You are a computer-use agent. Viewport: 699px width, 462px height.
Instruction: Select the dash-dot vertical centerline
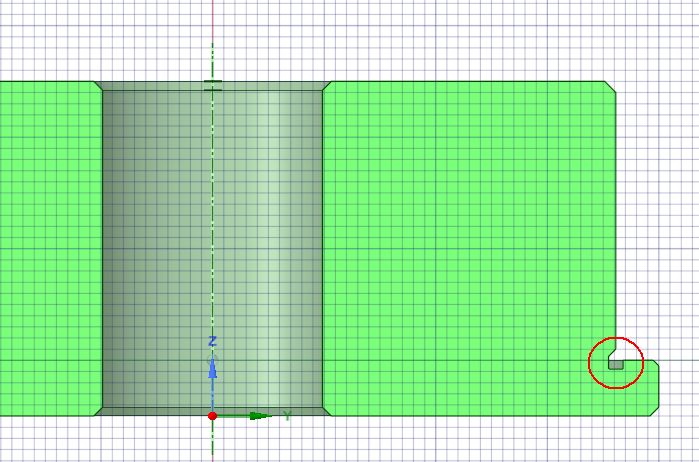point(212,200)
